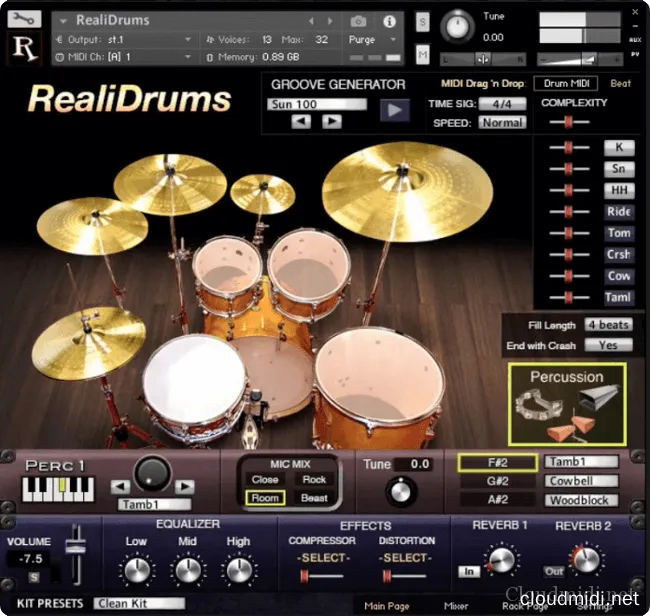Enable the Rock mic mix

(x=314, y=480)
